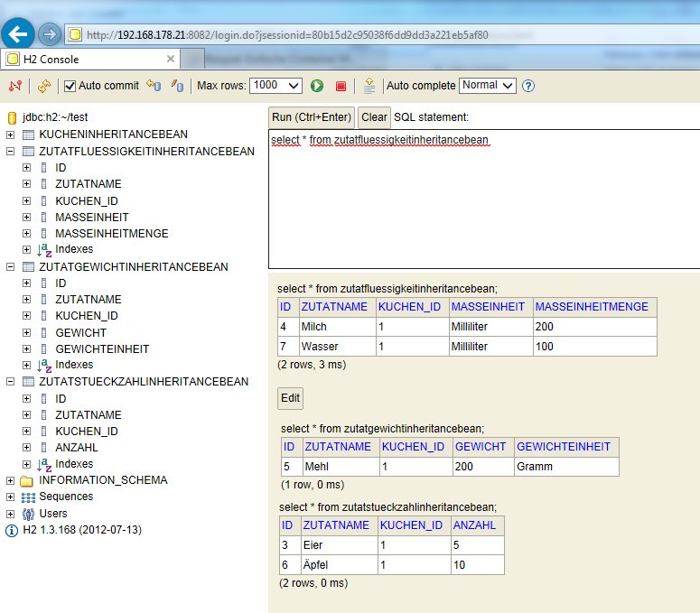Click the INFORMATION_SCHEMA folder icon

[x=27, y=481]
